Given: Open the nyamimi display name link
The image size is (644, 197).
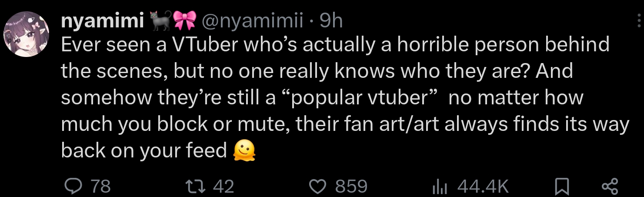Looking at the screenshot, I should tap(103, 21).
